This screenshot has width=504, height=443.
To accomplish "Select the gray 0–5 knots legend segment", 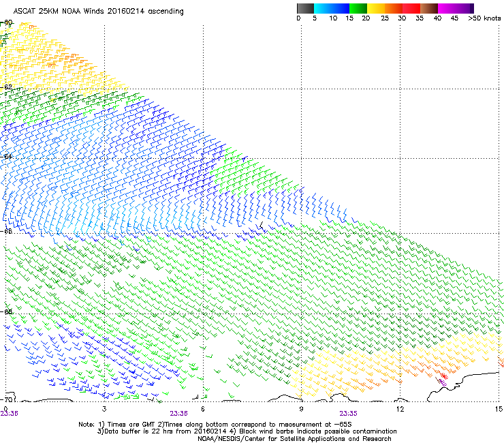I will [305, 8].
